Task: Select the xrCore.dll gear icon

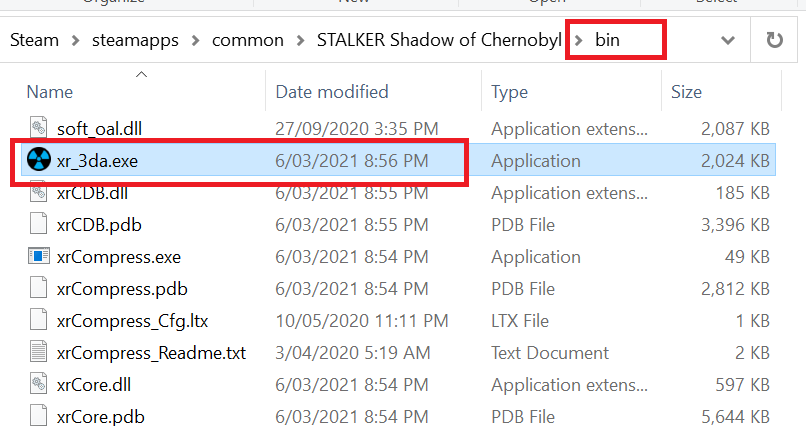Action: pos(38,384)
